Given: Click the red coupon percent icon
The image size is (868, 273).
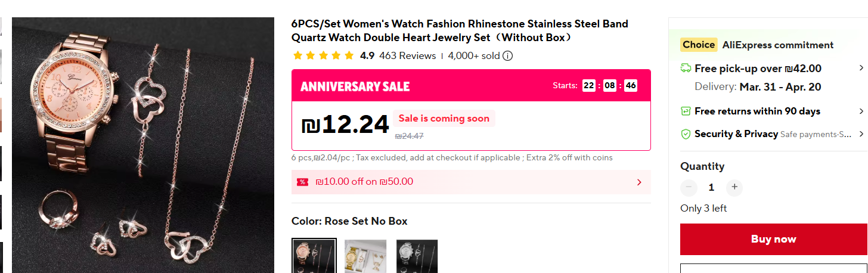Looking at the screenshot, I should (303, 182).
